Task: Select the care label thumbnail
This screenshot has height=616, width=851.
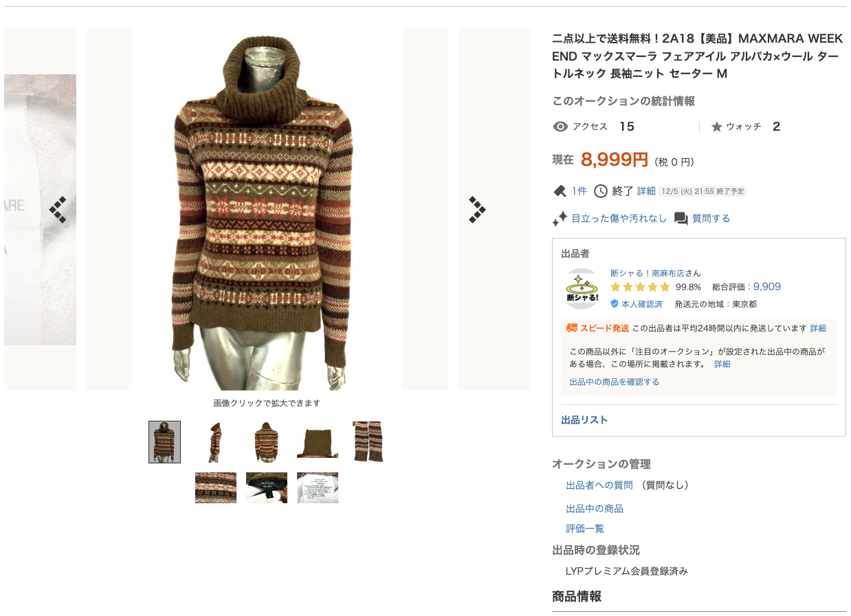Action: click(x=318, y=487)
